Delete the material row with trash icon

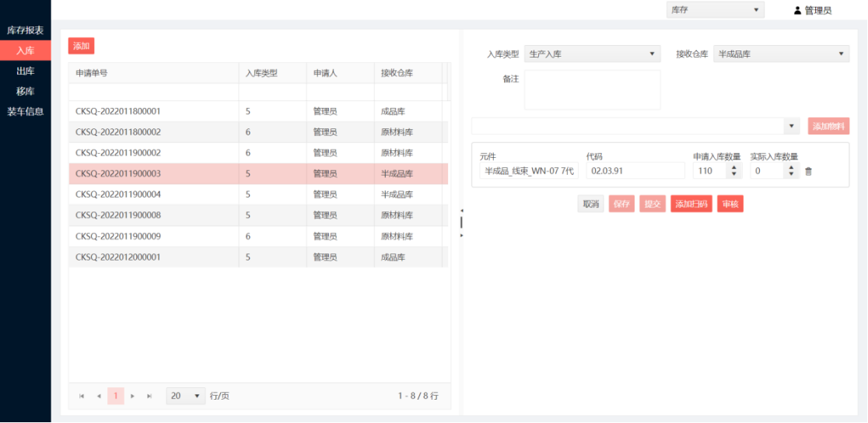[808, 171]
